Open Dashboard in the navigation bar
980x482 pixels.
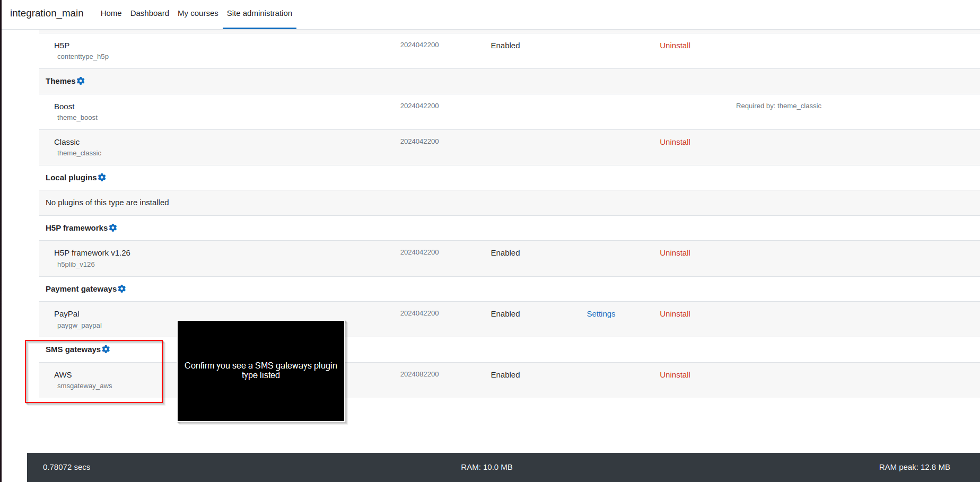point(150,13)
